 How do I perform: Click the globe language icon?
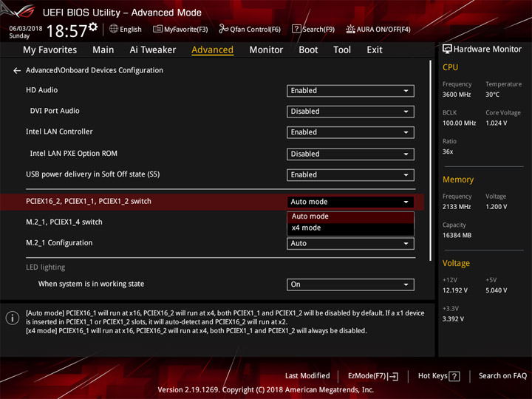(114, 29)
